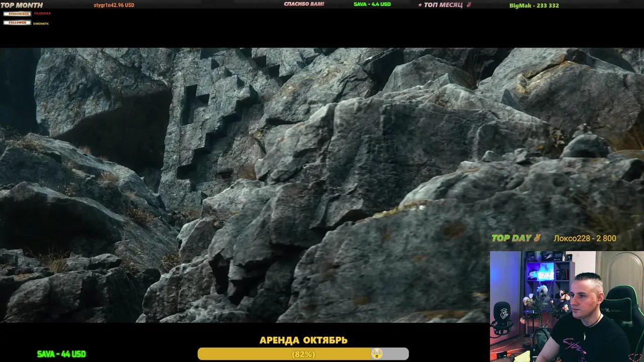Click the 'SAVA - 4.4 USD' donation text

click(372, 4)
